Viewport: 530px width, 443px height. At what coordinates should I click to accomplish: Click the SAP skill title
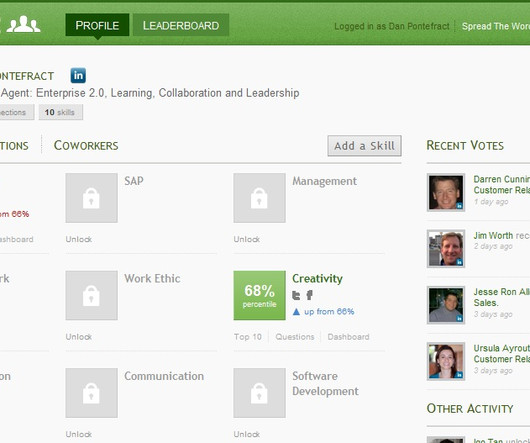point(134,181)
